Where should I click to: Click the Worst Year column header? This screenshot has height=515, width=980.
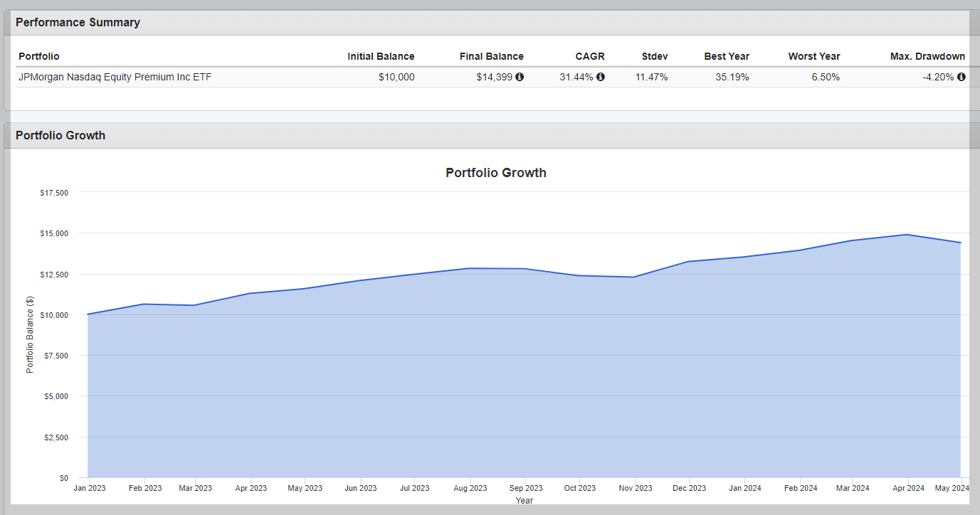pos(814,56)
